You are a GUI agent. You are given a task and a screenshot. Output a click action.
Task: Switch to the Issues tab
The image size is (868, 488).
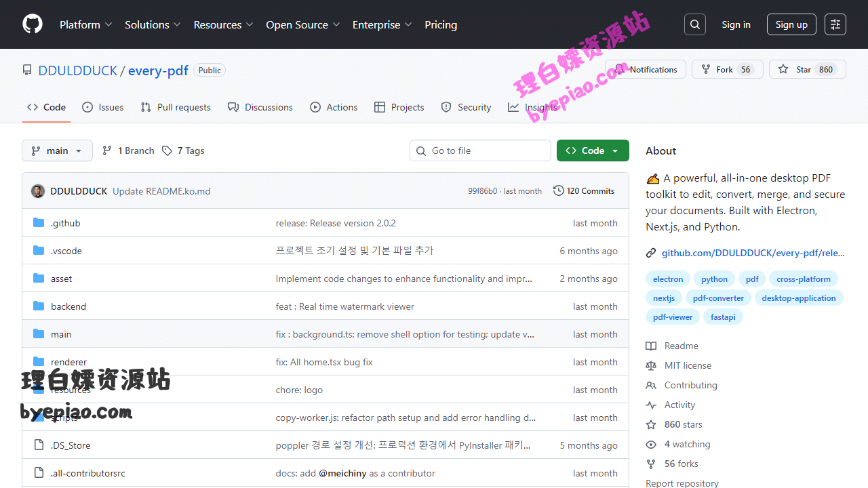pyautogui.click(x=103, y=107)
